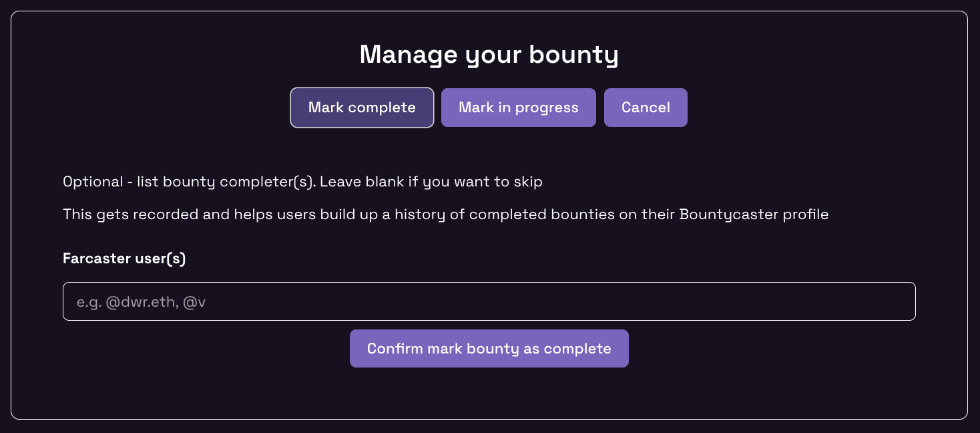Place cursor in the bounty completer textbox

(489, 301)
